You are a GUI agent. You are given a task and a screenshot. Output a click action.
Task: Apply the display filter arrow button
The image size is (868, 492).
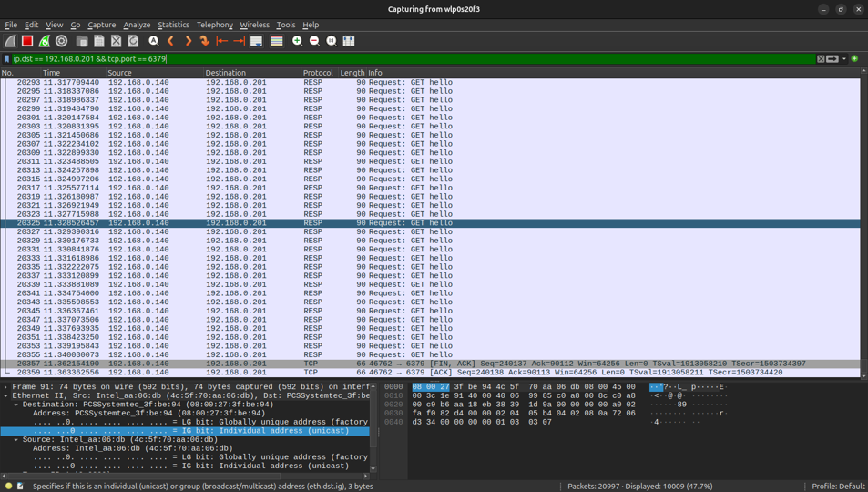coord(832,59)
